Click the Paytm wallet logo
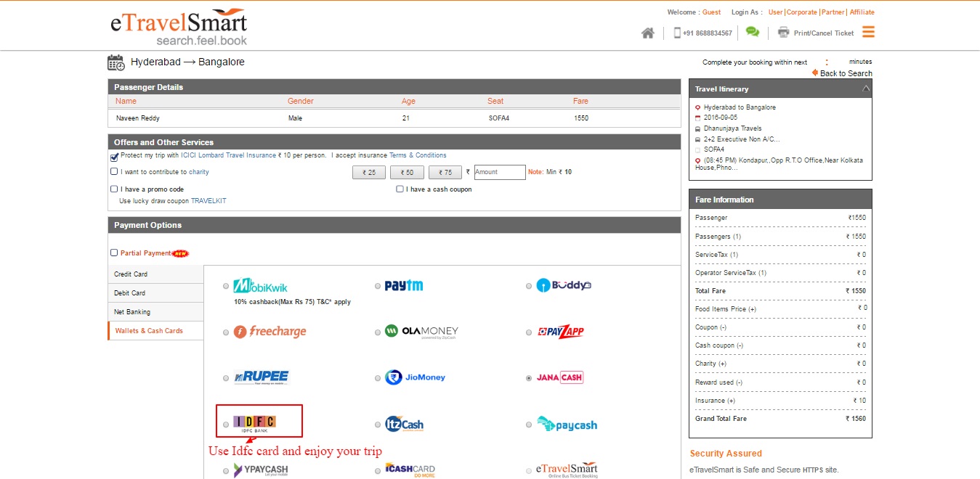The height and width of the screenshot is (479, 980). pos(403,285)
